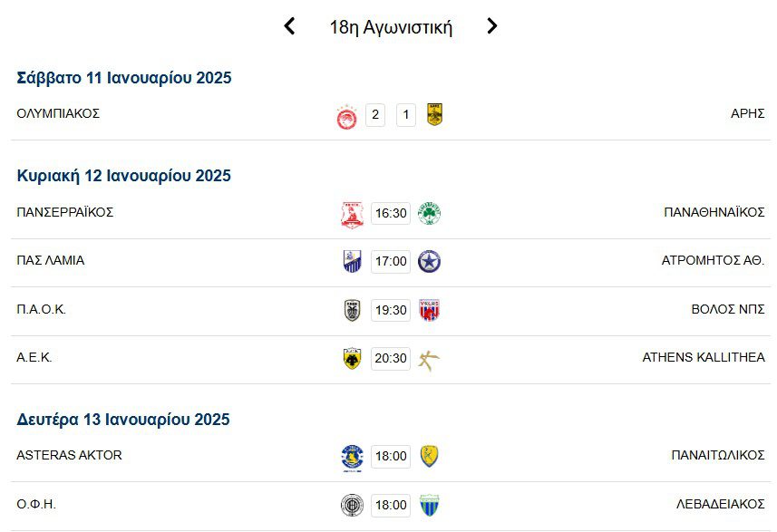Click the Panathinaikos clover crest
The image size is (777, 532).
(428, 214)
